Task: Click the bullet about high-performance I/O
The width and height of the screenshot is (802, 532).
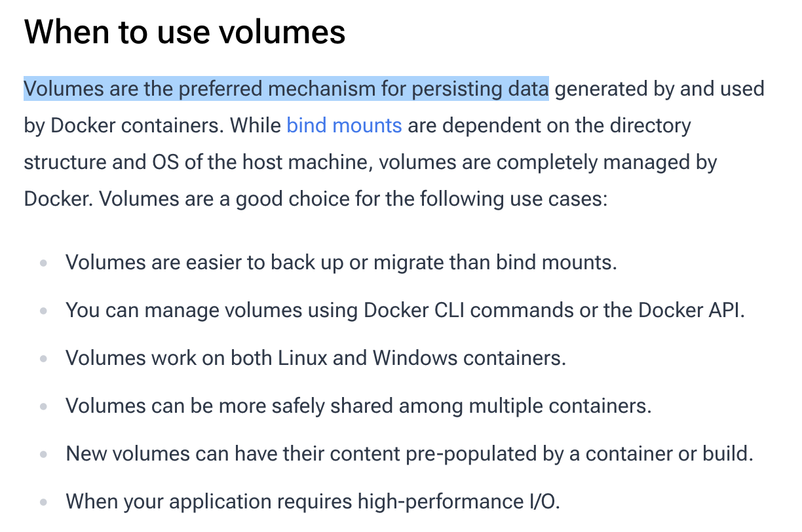Action: point(313,502)
